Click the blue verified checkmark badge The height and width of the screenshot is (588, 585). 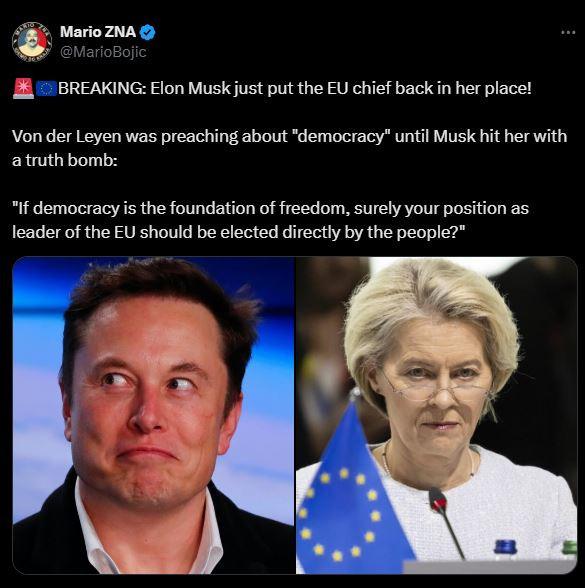click(x=147, y=32)
